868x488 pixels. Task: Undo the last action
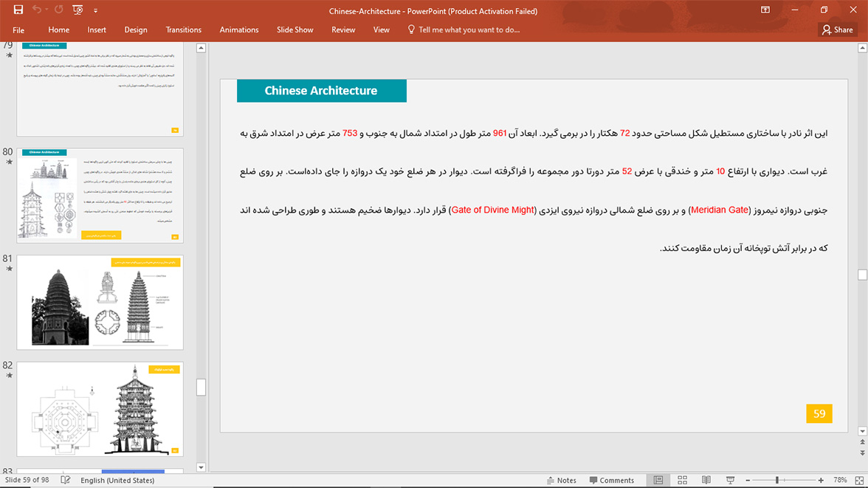click(x=37, y=10)
